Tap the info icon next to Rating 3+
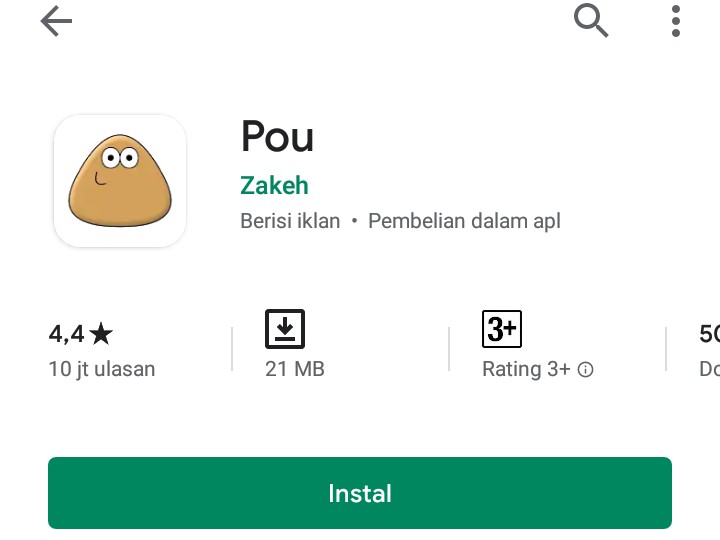720x540 pixels. (x=585, y=369)
